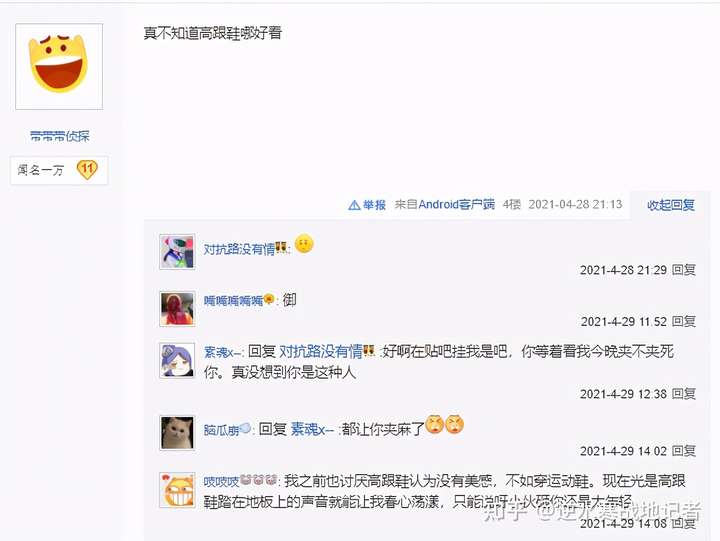Reply to the 11:52 comment
Viewport: 720px width, 541px height.
[683, 321]
